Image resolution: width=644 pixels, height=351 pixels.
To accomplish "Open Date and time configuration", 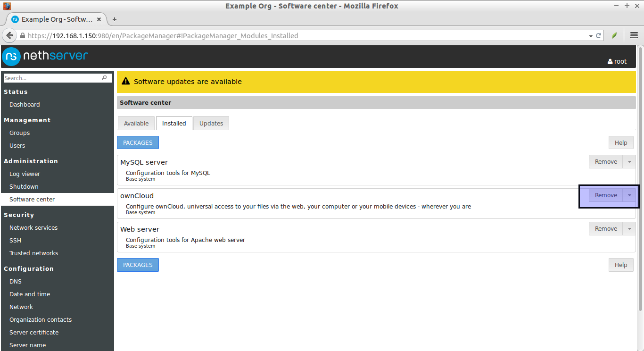I will pyautogui.click(x=30, y=294).
